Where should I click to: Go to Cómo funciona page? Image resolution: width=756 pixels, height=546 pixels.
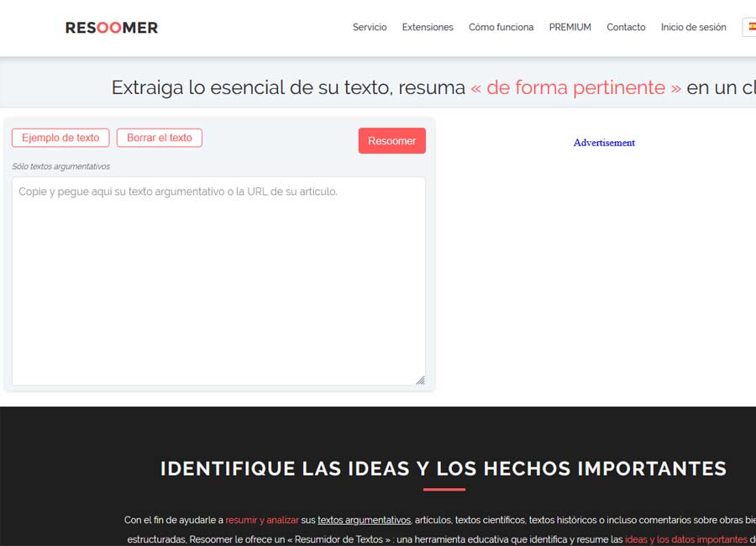click(x=501, y=28)
